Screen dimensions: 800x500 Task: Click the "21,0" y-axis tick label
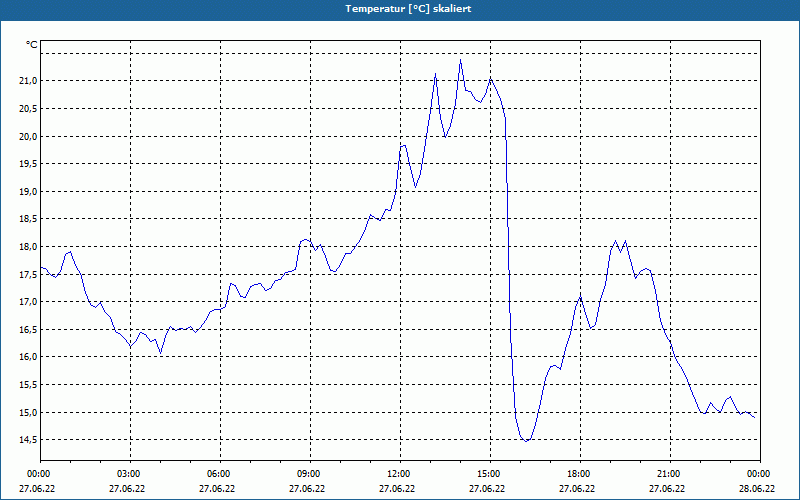29,81
